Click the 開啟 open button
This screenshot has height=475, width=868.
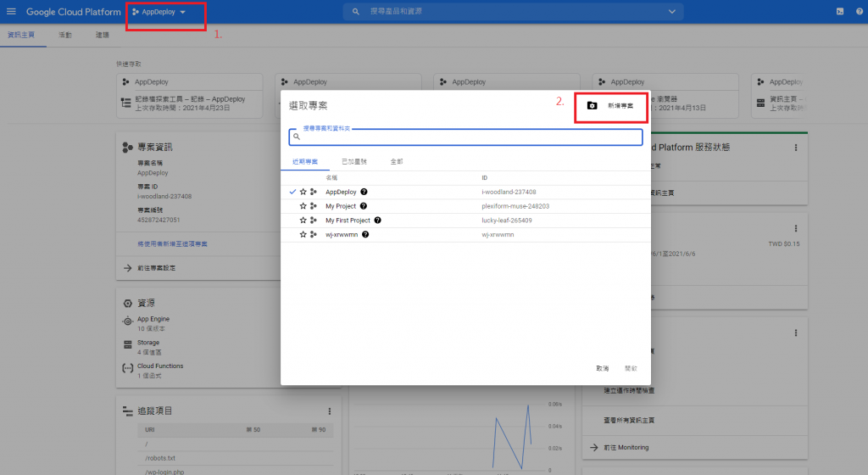(631, 369)
